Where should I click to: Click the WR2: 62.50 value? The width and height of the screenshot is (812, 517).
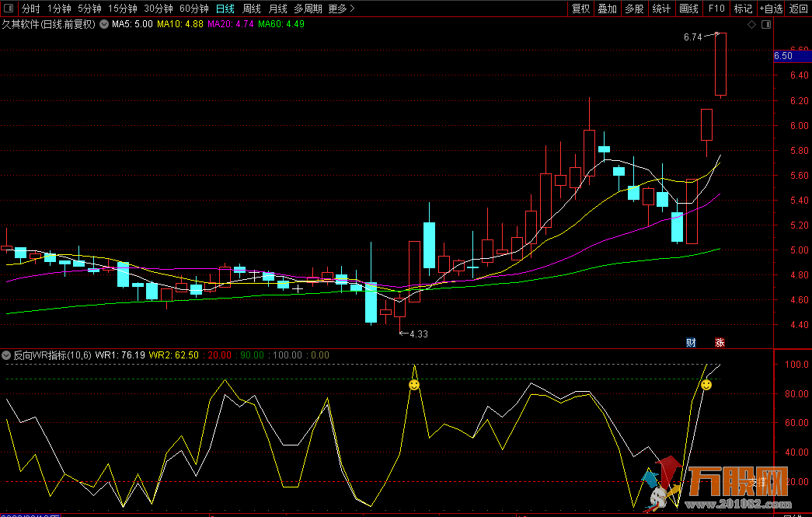[x=173, y=355]
